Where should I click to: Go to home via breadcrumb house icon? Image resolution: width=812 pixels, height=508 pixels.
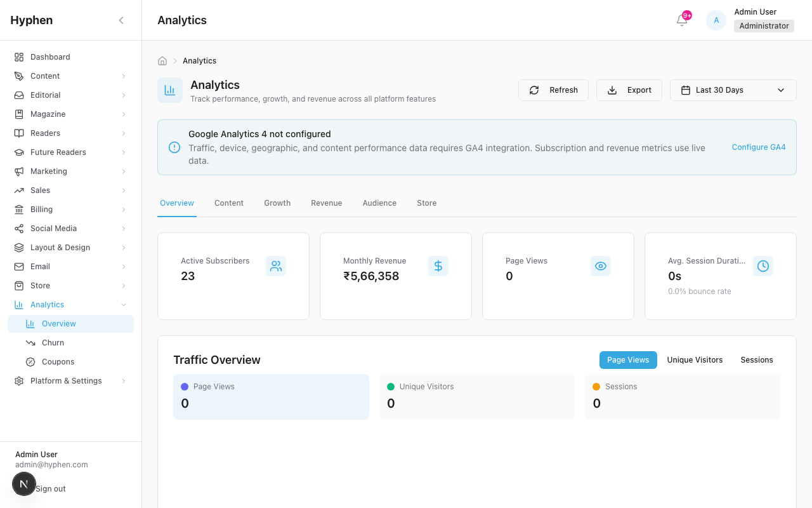tap(162, 61)
